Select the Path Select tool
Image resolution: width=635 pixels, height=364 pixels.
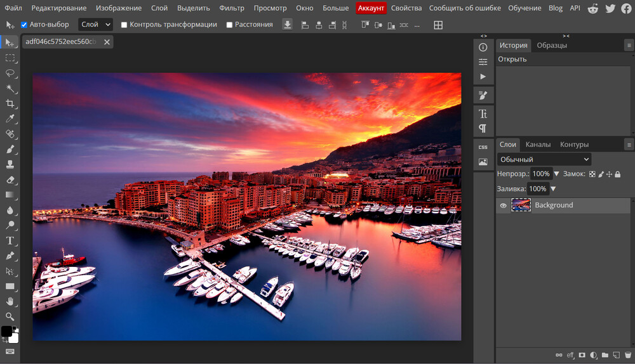[10, 271]
